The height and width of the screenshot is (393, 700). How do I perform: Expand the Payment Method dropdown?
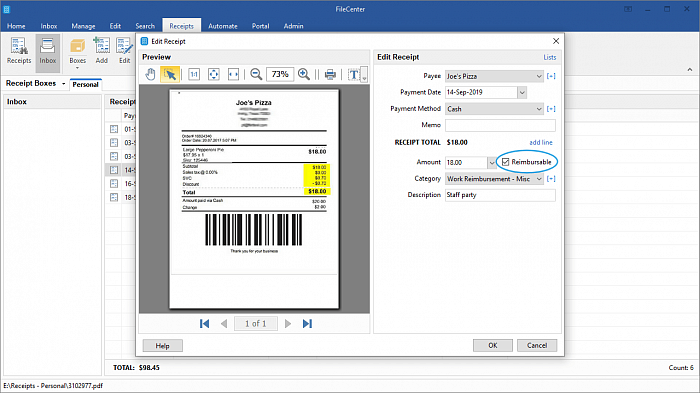(x=539, y=109)
